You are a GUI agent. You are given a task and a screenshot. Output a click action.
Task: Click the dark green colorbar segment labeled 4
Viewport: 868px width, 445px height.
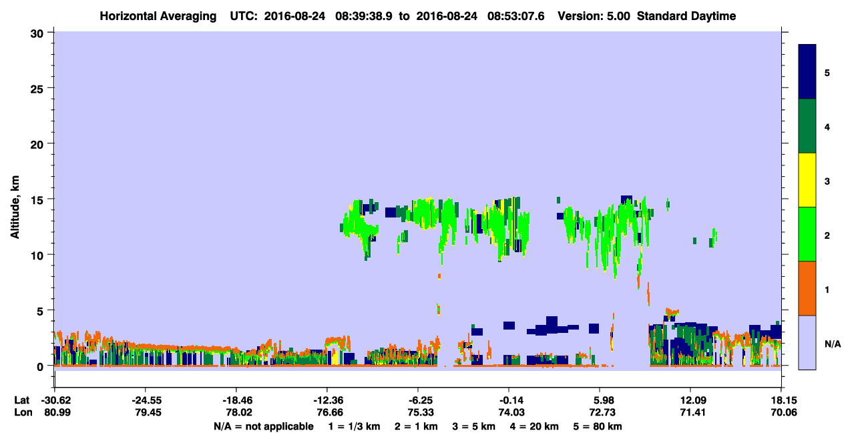[807, 126]
